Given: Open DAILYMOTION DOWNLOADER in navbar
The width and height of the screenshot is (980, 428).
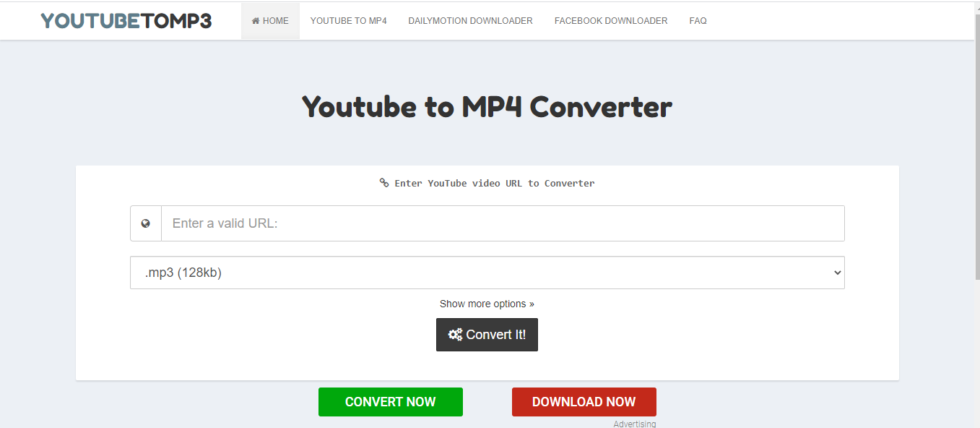Looking at the screenshot, I should (470, 21).
